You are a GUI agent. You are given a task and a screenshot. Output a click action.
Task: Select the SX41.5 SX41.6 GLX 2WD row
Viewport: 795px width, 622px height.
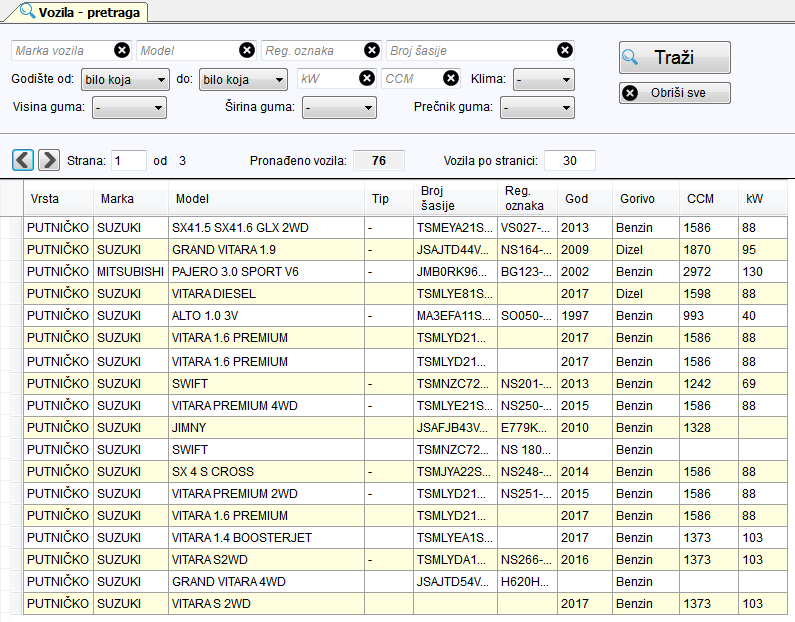(x=405, y=228)
